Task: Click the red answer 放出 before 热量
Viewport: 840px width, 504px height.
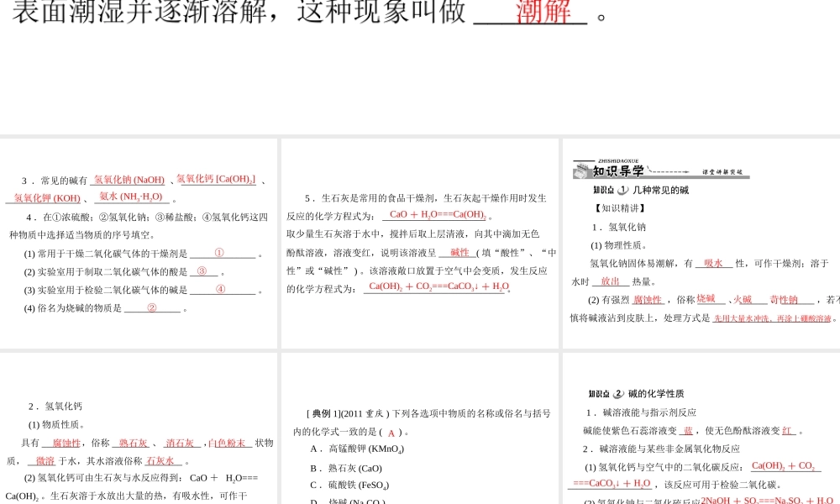Action: pos(610,281)
